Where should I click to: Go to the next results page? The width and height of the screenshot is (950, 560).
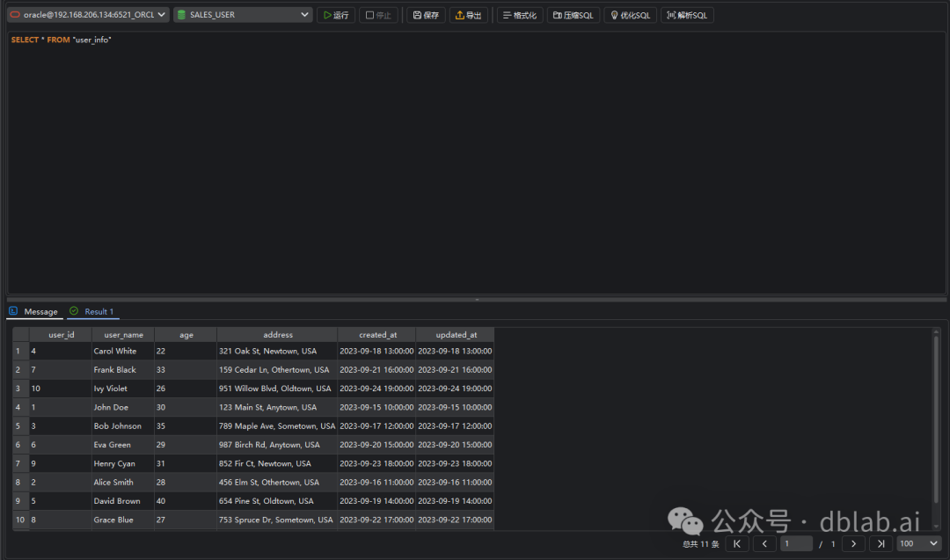[853, 543]
